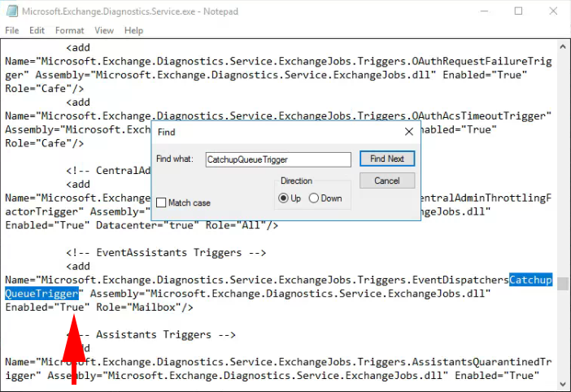This screenshot has height=392, width=571.
Task: Click the OAuthRequestFailureTrig text
Action: 482,61
